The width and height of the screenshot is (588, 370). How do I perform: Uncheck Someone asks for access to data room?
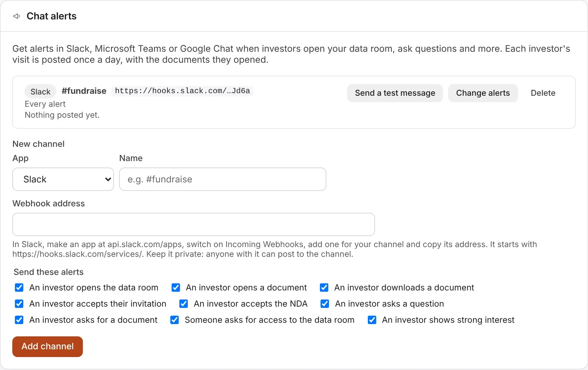click(x=175, y=320)
